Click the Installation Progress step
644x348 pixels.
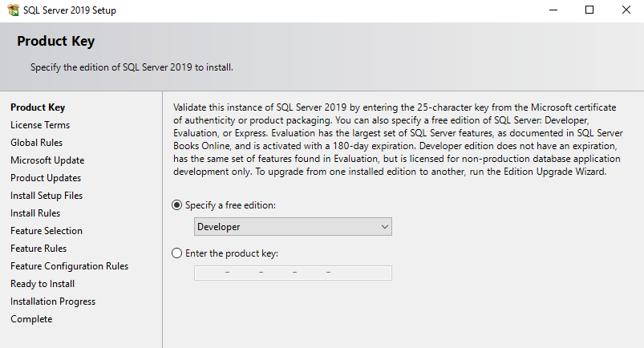pyautogui.click(x=53, y=301)
